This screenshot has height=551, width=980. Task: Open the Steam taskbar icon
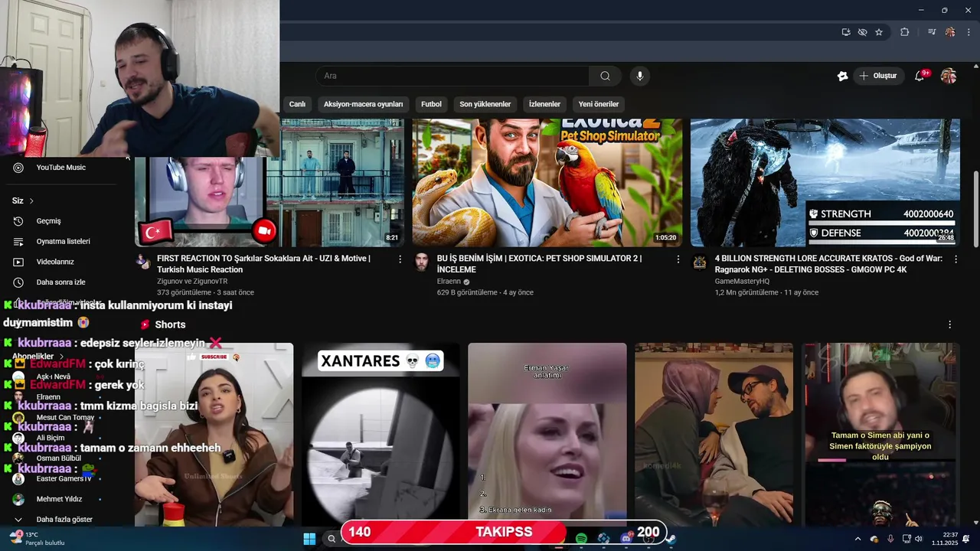tap(671, 539)
